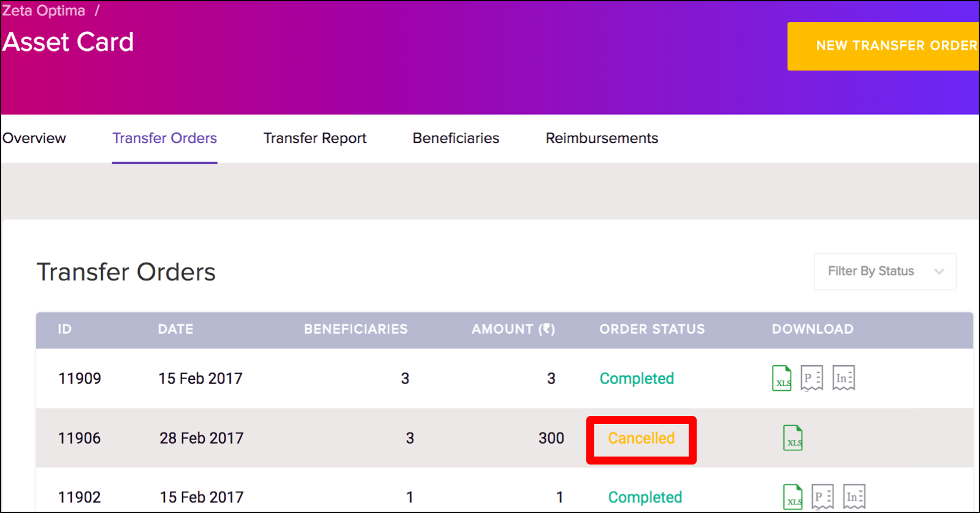Click the ID column header
The image size is (980, 513).
pyautogui.click(x=64, y=329)
